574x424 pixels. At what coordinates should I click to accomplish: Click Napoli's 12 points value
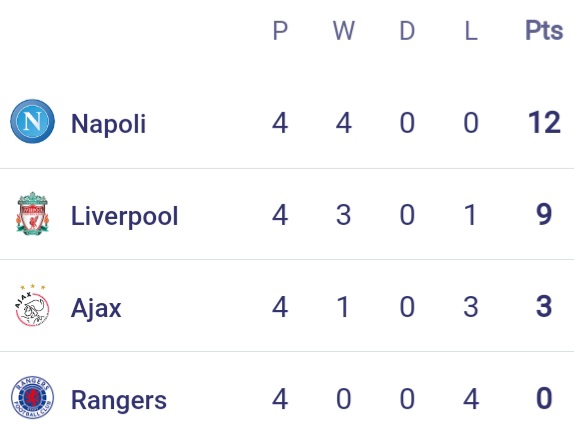point(544,122)
